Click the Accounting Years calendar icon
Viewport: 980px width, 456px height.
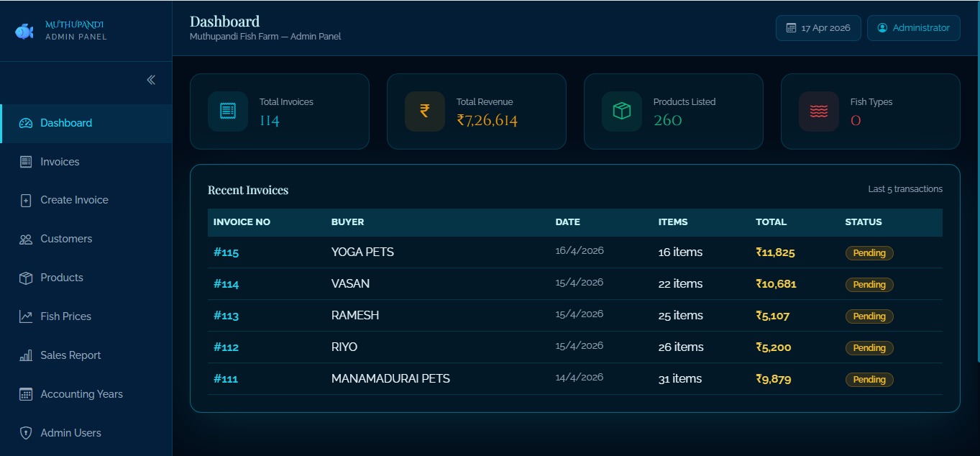(25, 393)
